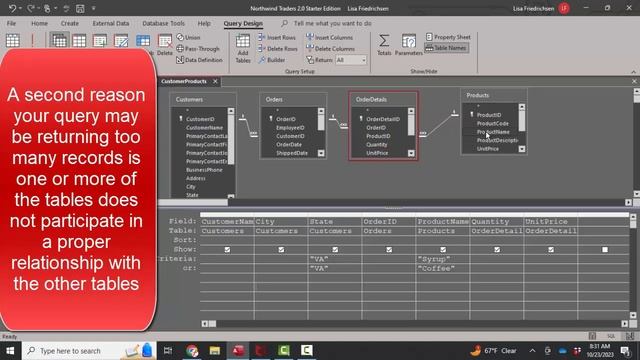Collapse the ribbon with the chevron
The image size is (640, 360).
633,71
